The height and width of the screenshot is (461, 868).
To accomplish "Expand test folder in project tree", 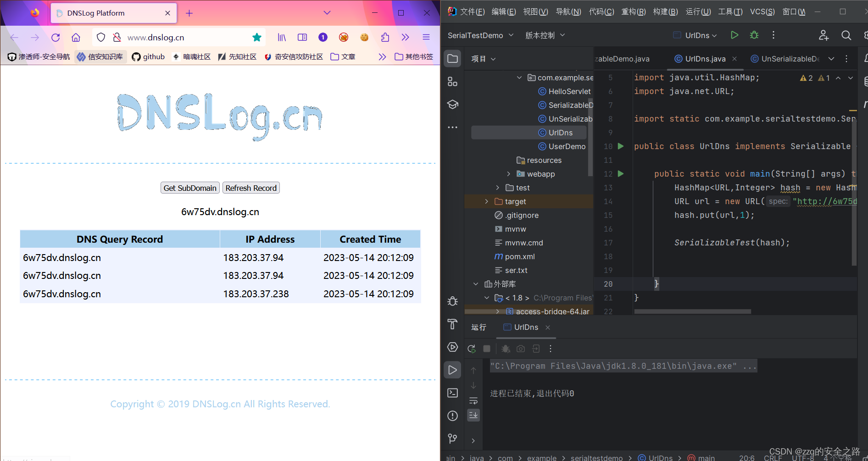I will click(x=498, y=188).
